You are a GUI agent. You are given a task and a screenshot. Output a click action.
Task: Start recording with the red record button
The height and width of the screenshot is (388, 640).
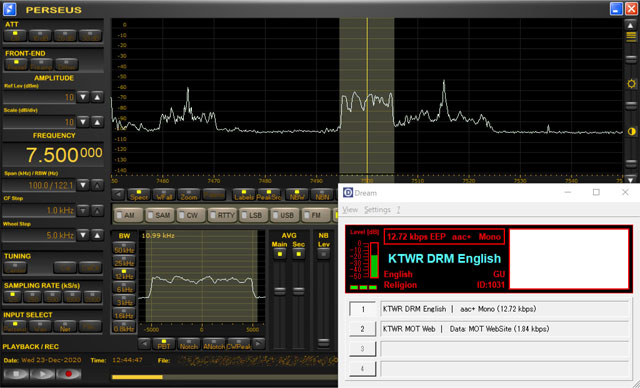point(68,374)
